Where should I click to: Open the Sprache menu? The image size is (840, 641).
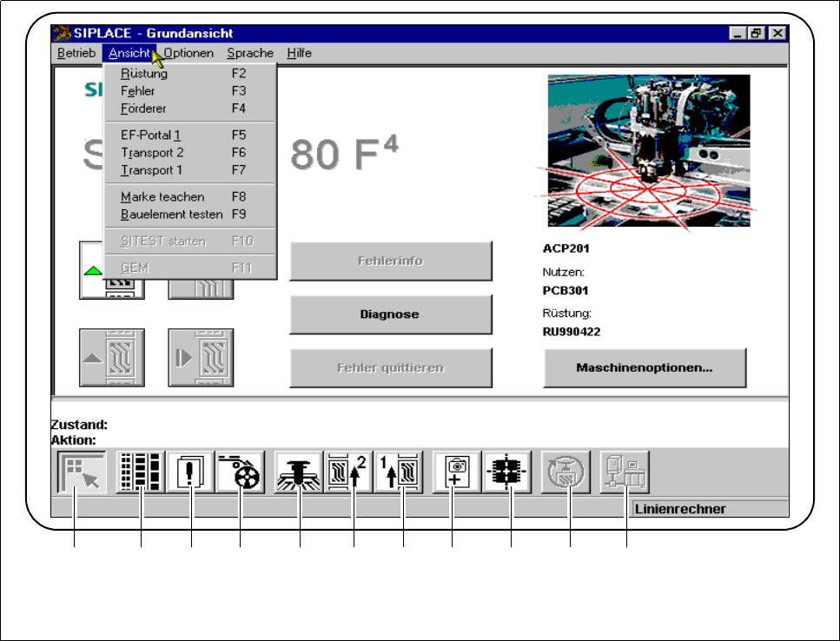(x=250, y=53)
